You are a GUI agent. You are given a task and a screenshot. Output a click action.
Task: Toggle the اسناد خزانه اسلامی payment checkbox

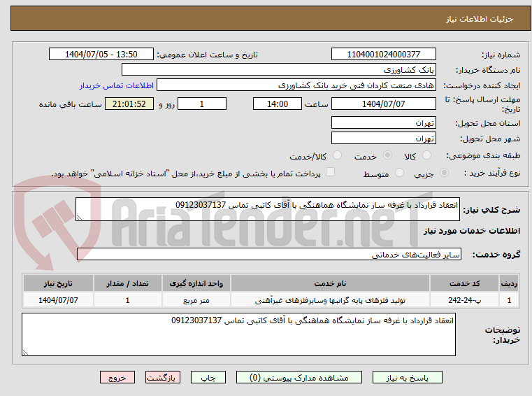click(330, 172)
